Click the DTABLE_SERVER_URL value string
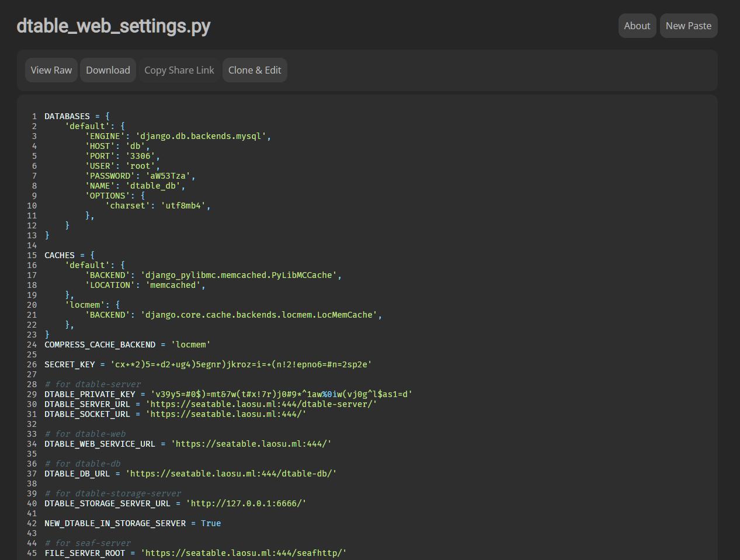740x560 pixels. pyautogui.click(x=261, y=404)
